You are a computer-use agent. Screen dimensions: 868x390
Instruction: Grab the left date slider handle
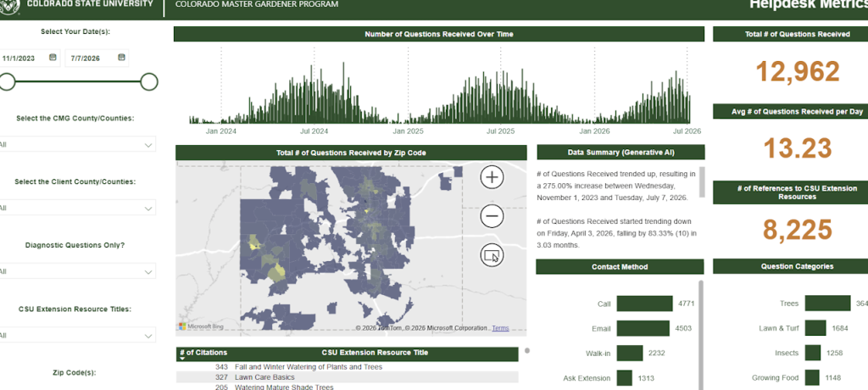(x=7, y=82)
